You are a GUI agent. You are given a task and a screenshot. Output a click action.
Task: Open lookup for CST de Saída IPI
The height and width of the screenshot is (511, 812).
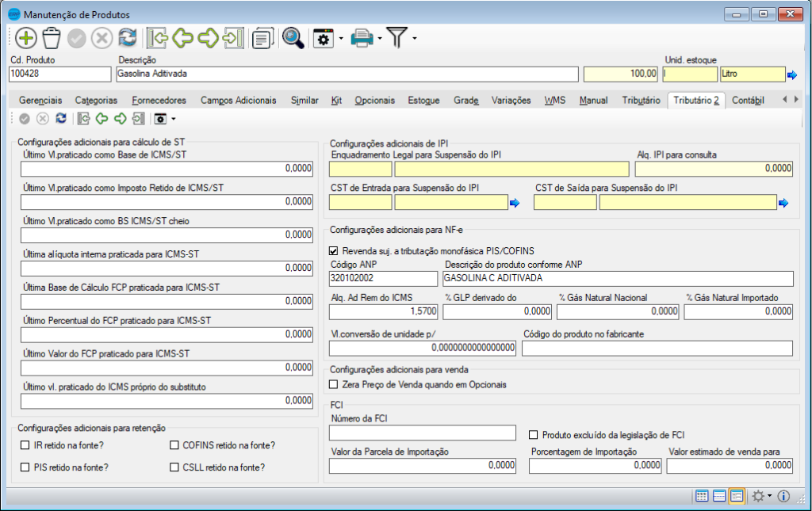[784, 203]
